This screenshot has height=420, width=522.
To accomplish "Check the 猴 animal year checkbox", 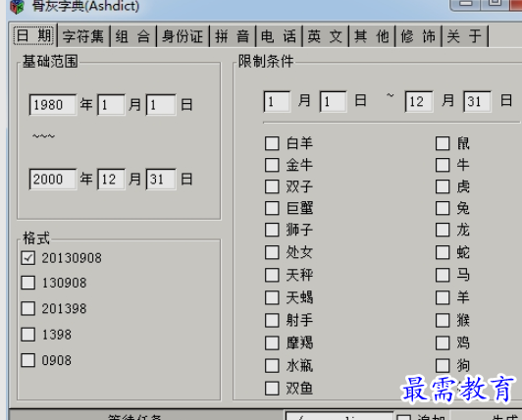I will click(x=443, y=321).
